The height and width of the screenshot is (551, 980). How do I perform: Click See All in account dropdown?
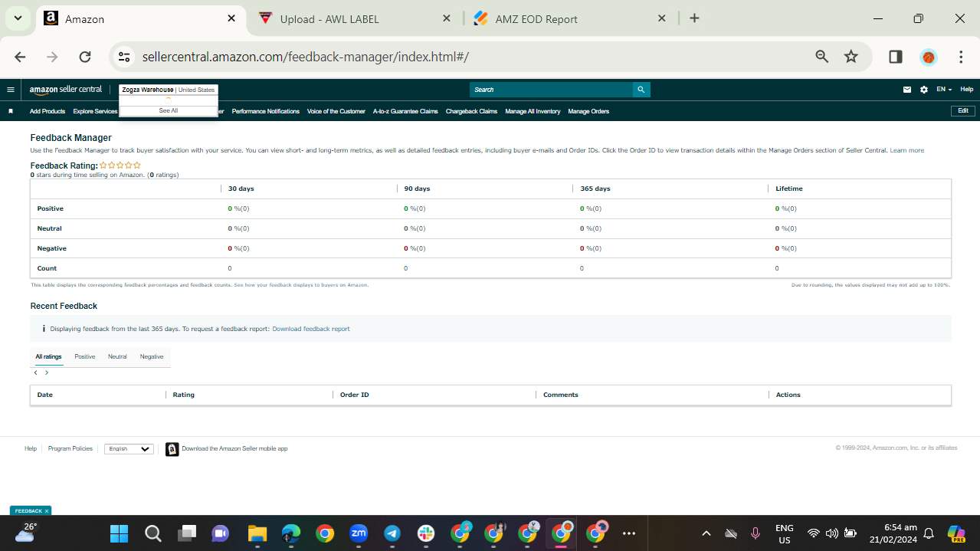169,110
